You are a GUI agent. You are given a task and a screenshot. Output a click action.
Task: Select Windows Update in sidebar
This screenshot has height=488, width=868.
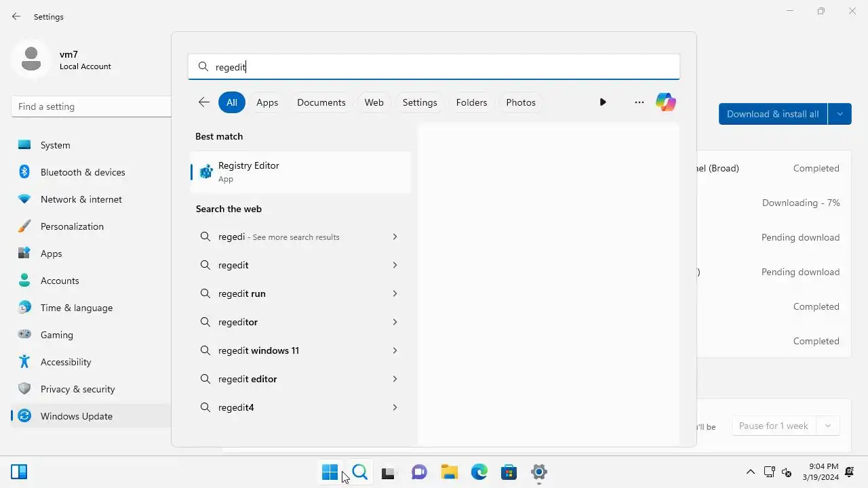[x=91, y=416]
